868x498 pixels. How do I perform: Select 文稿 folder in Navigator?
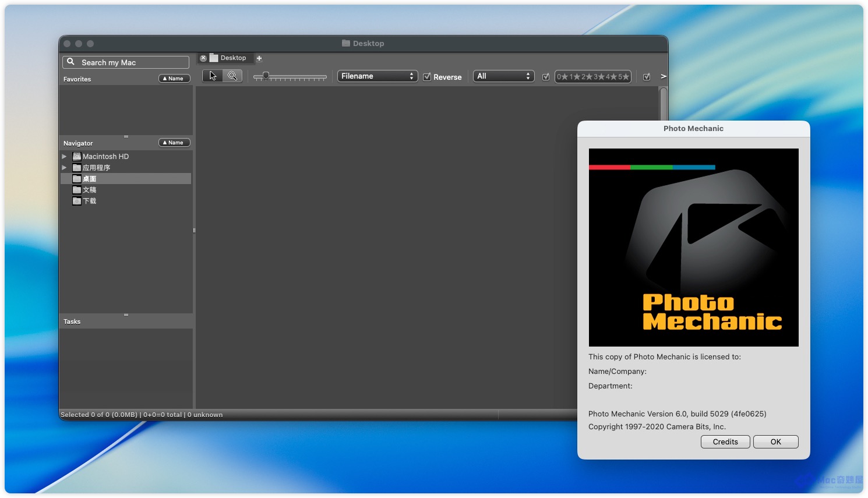(x=126, y=190)
